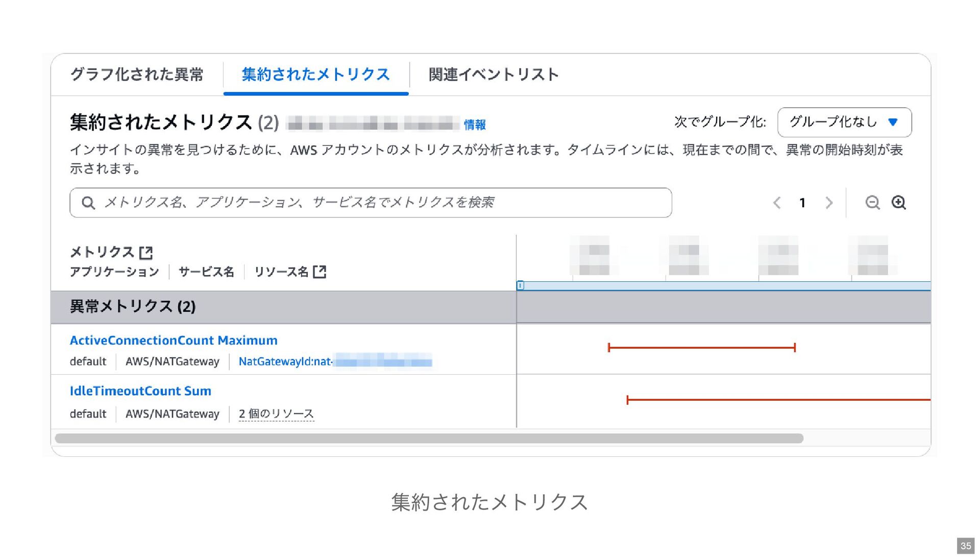Open ActiveConnectionCount Maximum metric link

coord(174,340)
